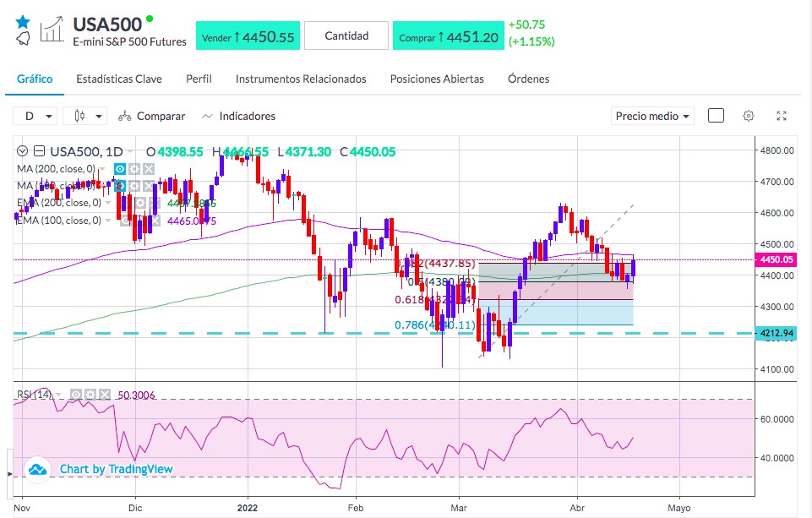
Task: Click the Mayo label on the time axis
Action: pos(678,508)
